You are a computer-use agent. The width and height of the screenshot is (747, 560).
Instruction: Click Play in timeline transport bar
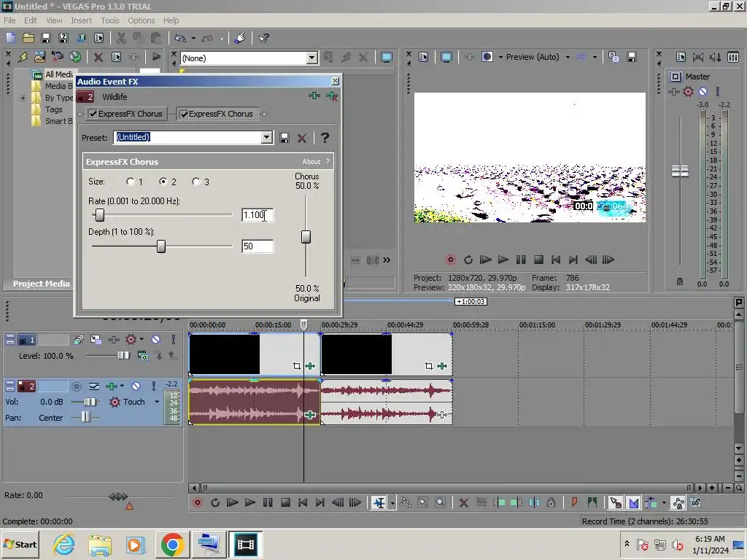250,502
